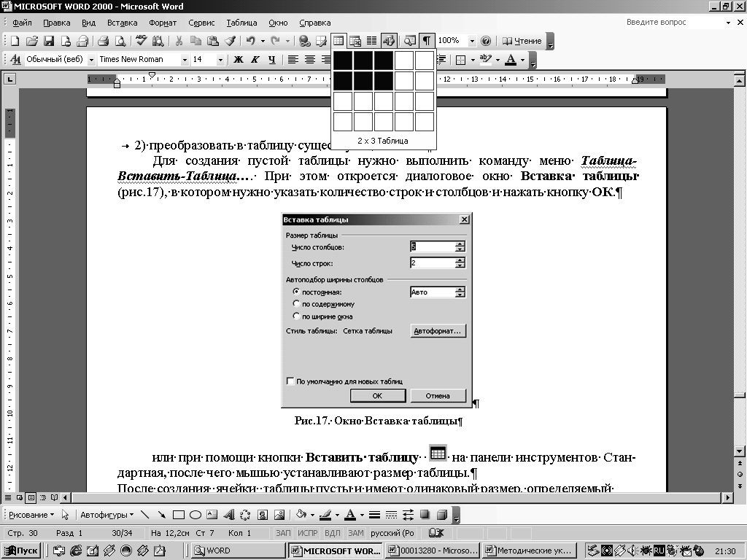Screen dimensions: 747x560
Task: Align text to the left
Action: coord(293,60)
